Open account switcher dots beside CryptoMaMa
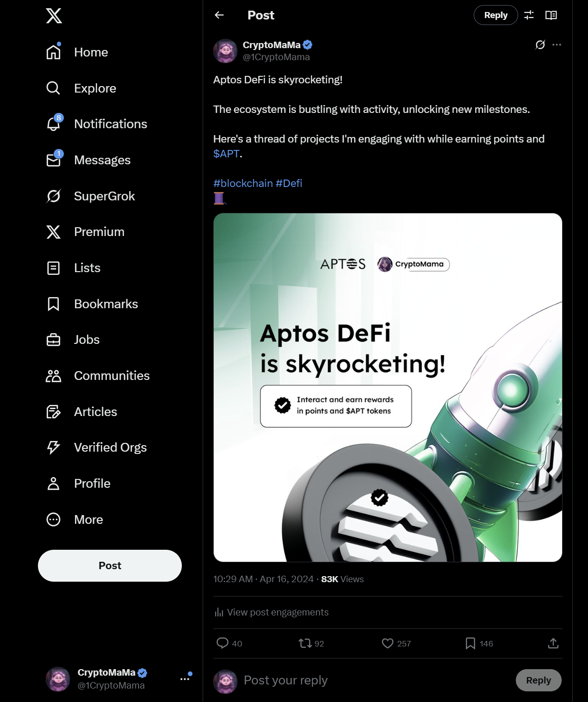The width and height of the screenshot is (588, 702). point(185,679)
